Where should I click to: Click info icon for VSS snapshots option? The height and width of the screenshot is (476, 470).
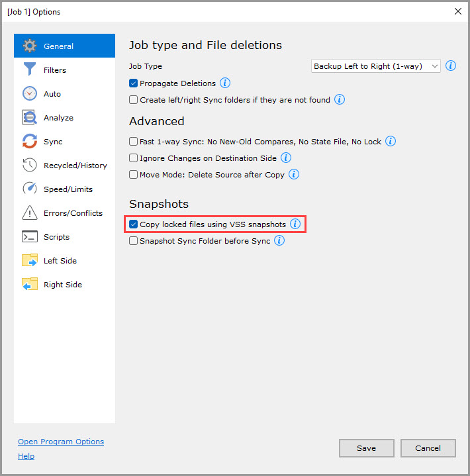point(295,224)
